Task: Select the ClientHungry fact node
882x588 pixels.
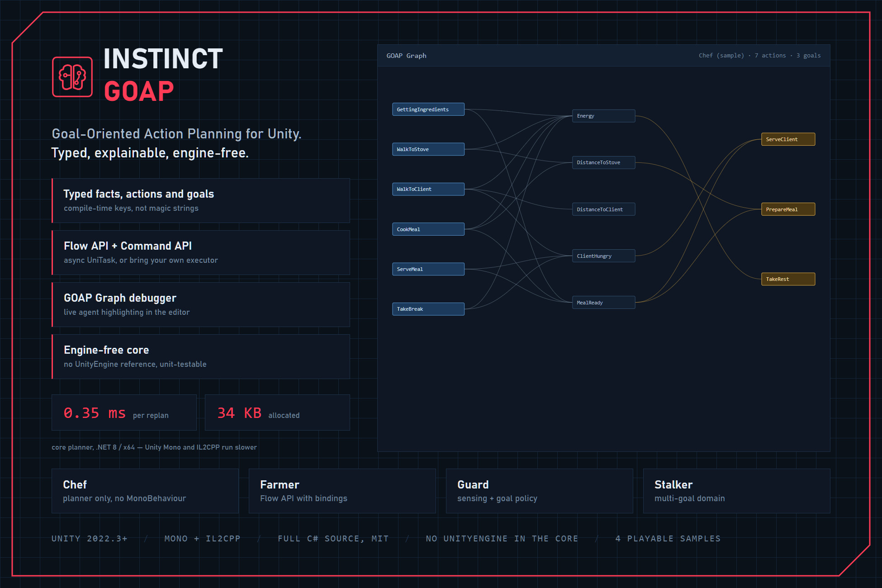Action: [603, 256]
